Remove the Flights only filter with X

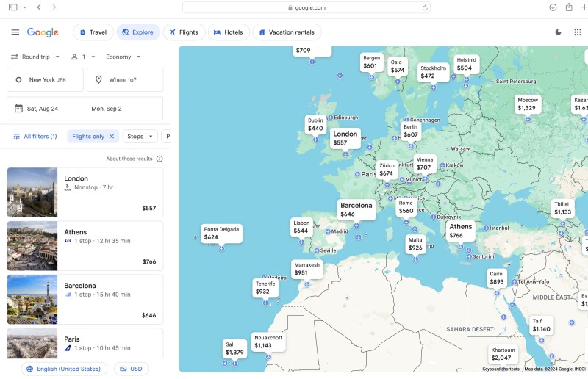(x=112, y=137)
